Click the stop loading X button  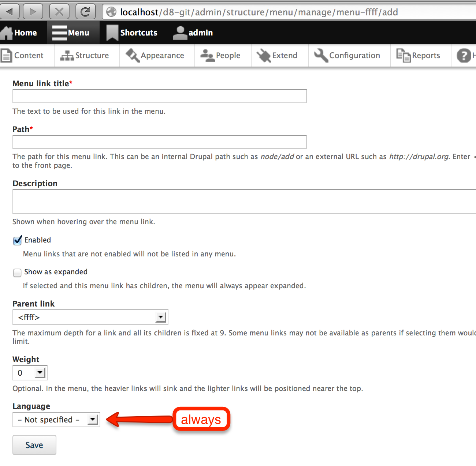click(x=59, y=12)
